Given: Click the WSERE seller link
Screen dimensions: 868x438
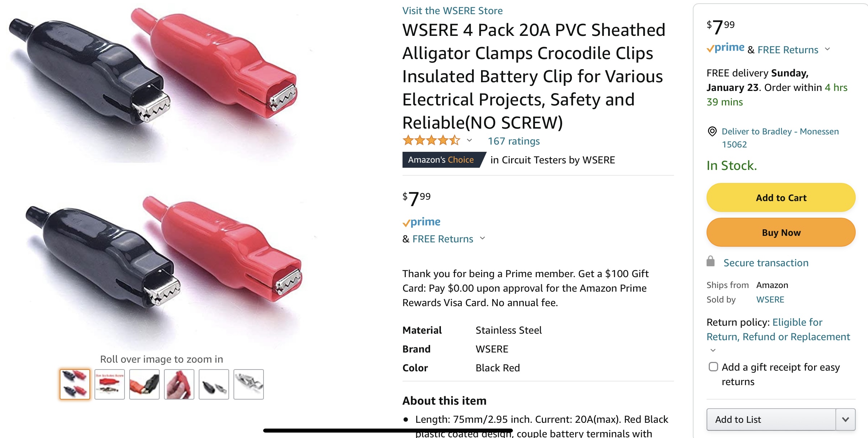Looking at the screenshot, I should (770, 300).
